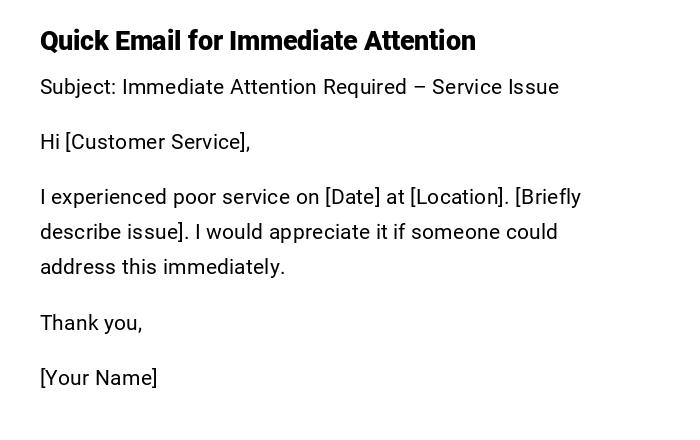Click the 'Subject:' label
Screen dimensions: 700x440
(x=78, y=87)
